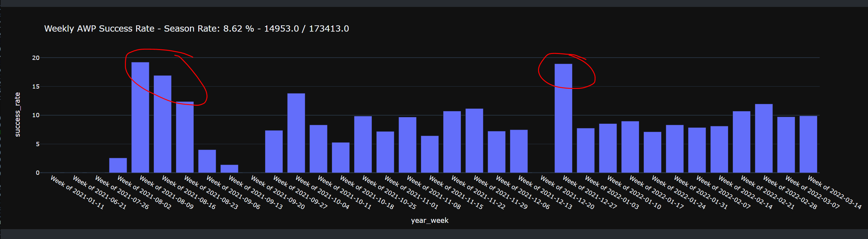Click the x-axis label 'Week of 2021-10-04'
The image size is (868, 239).
click(x=322, y=192)
